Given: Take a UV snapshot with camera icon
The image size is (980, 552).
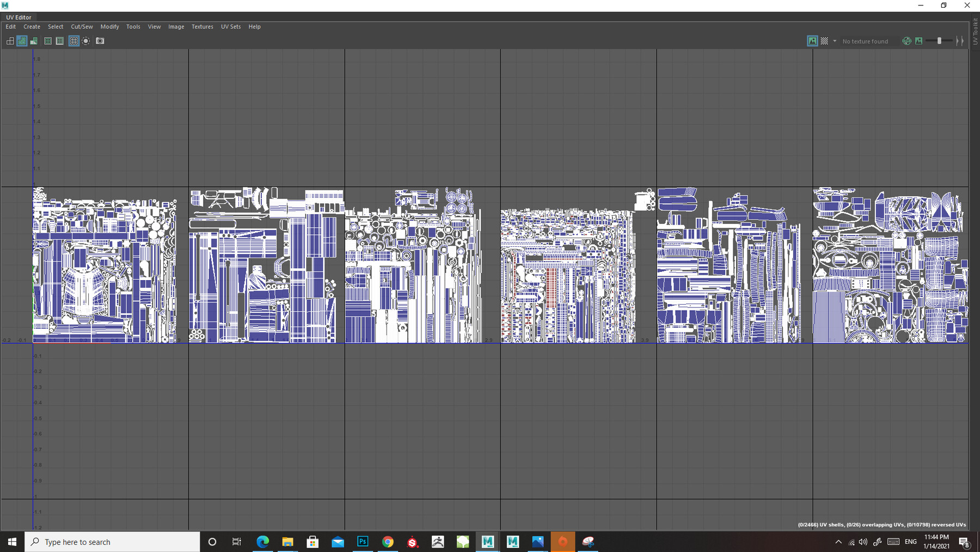Looking at the screenshot, I should [x=100, y=41].
